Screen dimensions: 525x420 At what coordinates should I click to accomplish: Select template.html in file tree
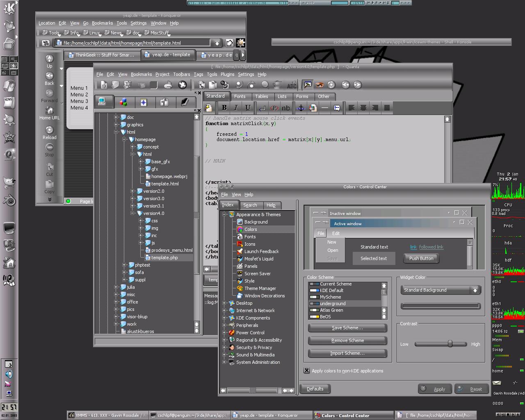pos(165,184)
